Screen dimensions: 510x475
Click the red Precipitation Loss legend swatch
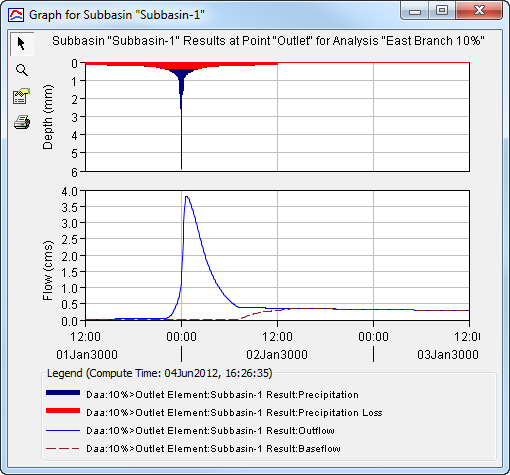[x=63, y=411]
